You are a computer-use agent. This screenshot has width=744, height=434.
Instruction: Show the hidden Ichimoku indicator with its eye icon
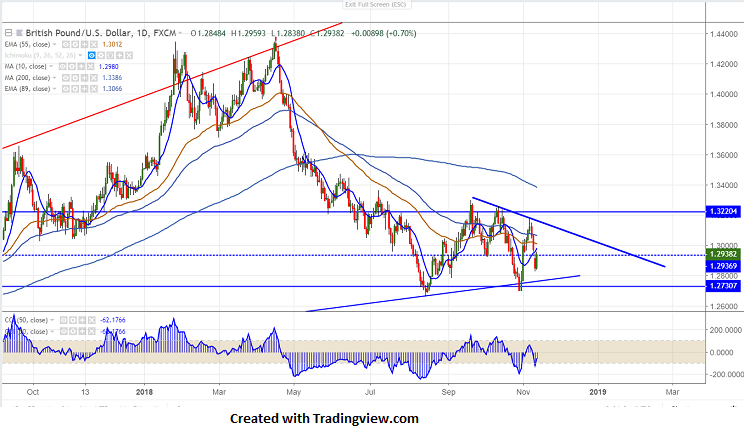pyautogui.click(x=92, y=55)
